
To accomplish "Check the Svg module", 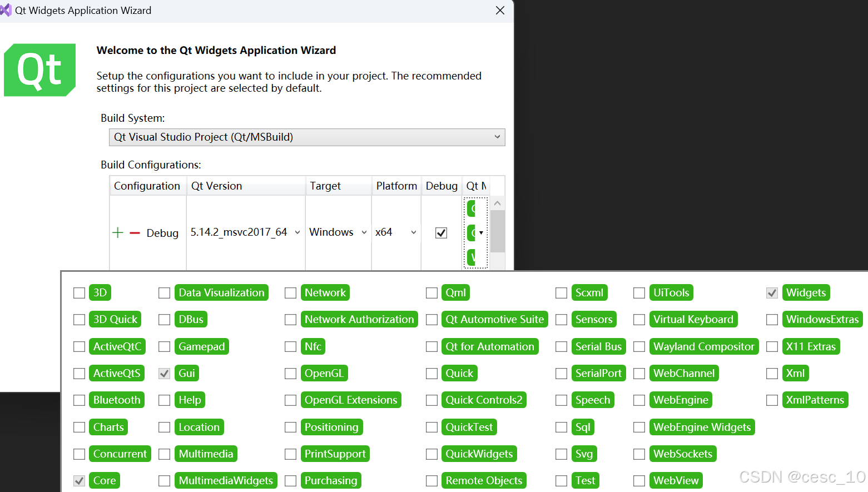I will coord(561,454).
